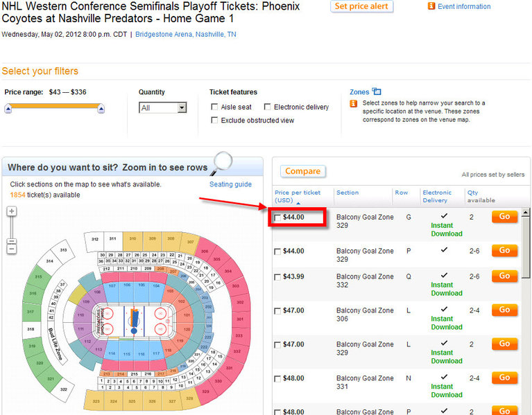Tick Exclude obstructed view checkbox
The height and width of the screenshot is (415, 532).
click(214, 121)
